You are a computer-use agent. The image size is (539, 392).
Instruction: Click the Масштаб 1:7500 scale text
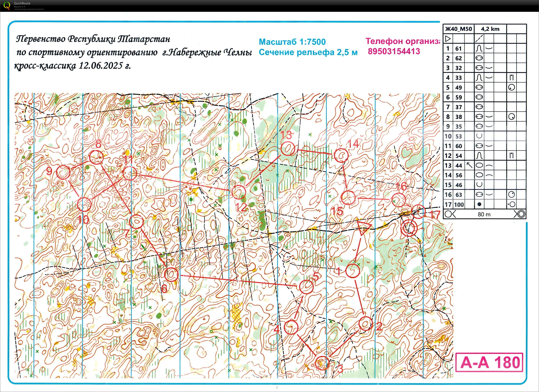point(292,42)
